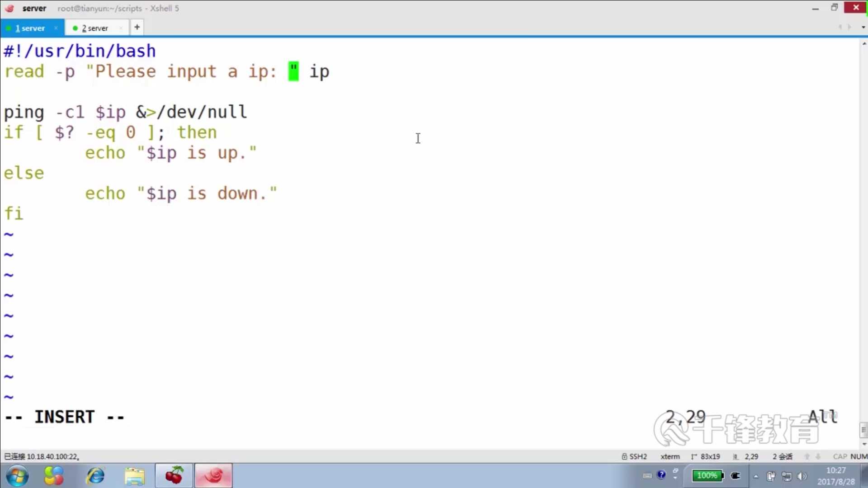Switch to the '2 server' session tab
Screen dimensions: 868x488
pyautogui.click(x=95, y=28)
